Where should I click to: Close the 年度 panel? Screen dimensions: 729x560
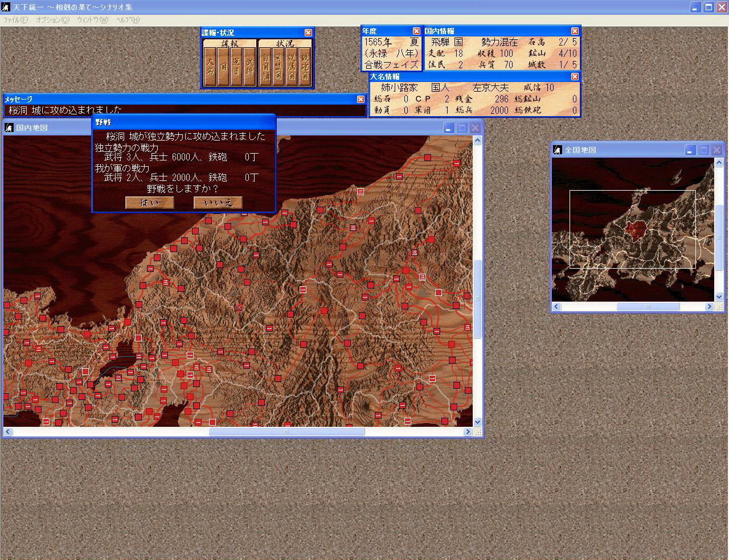point(416,31)
